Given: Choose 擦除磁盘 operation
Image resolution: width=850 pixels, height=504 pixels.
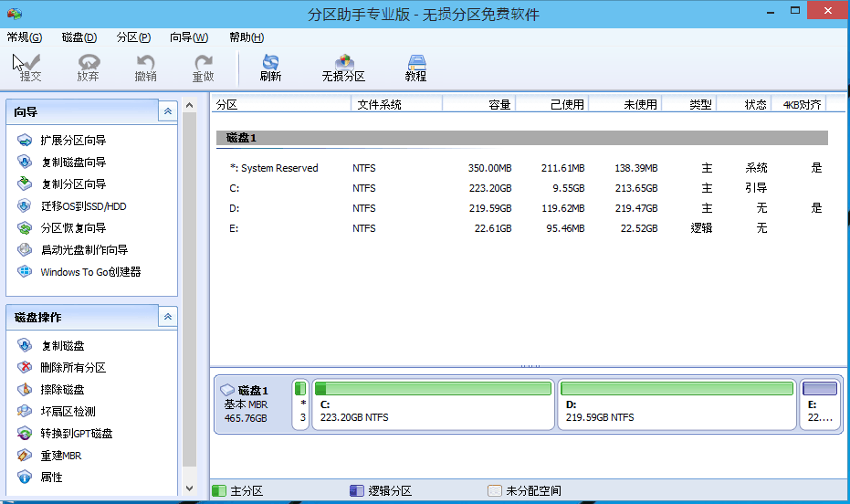Looking at the screenshot, I should [51, 390].
